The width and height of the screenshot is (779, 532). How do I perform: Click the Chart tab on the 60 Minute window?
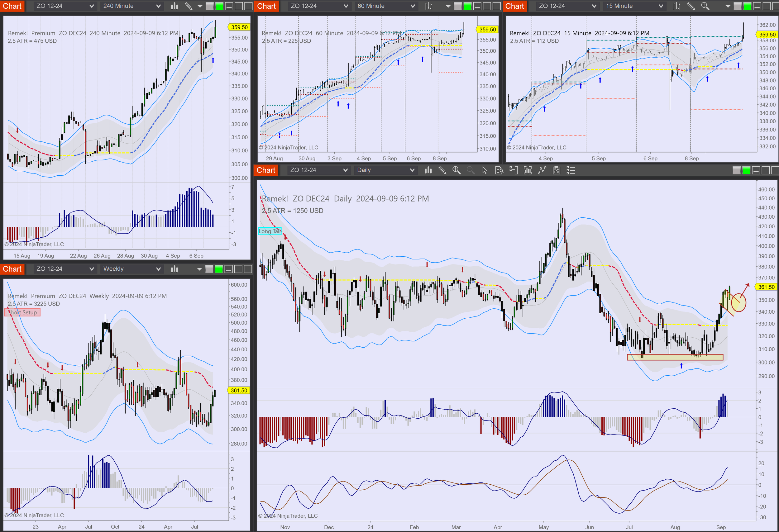(266, 6)
